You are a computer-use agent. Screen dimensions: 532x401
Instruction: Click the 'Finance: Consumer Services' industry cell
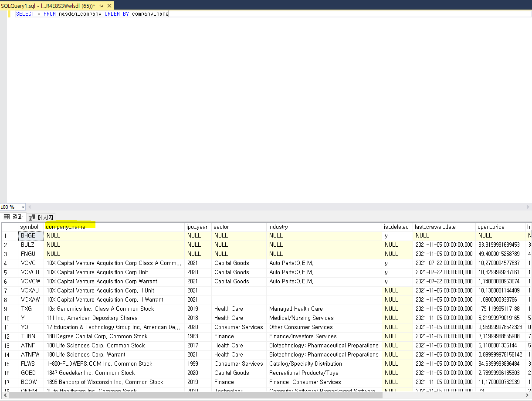click(325, 382)
